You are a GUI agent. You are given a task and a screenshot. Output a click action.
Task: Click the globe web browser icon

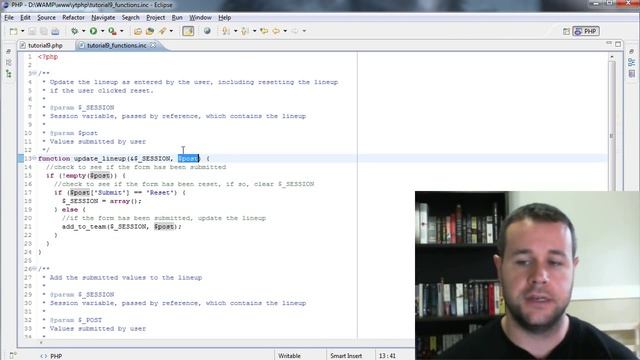(207, 31)
